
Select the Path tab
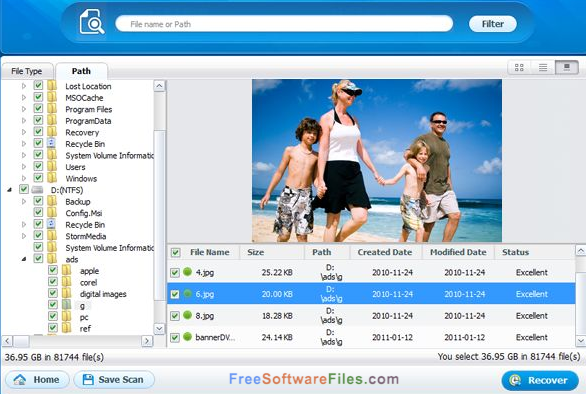tap(81, 71)
